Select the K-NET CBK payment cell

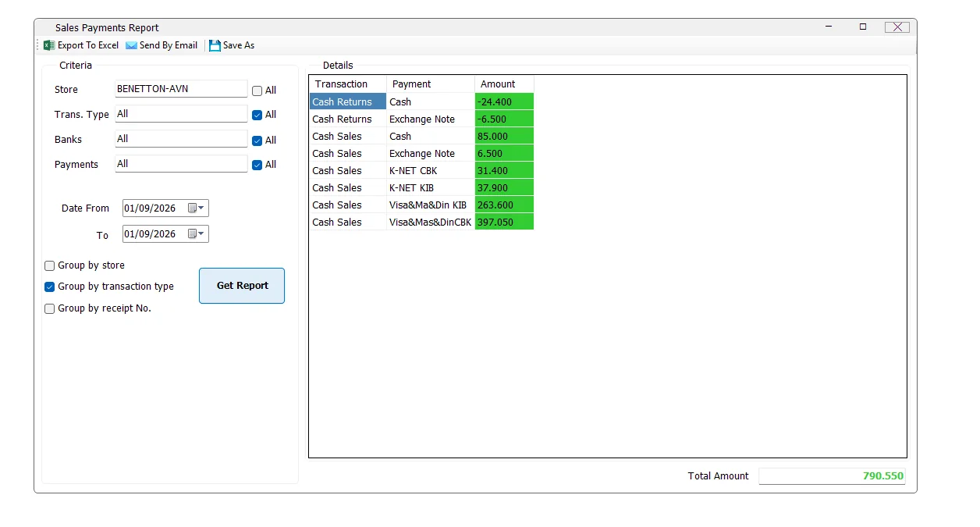pos(431,171)
